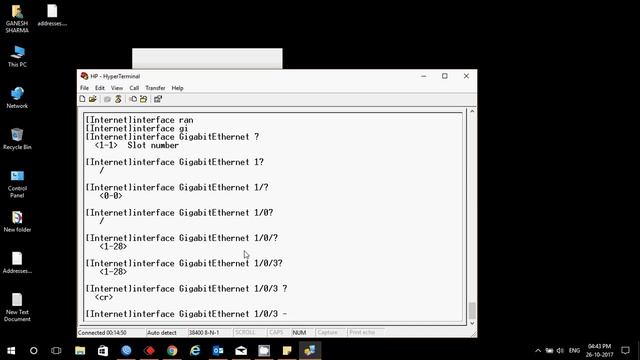This screenshot has width=640, height=360.
Task: Select the Addresses document above New Text Document
Action: click(17, 263)
